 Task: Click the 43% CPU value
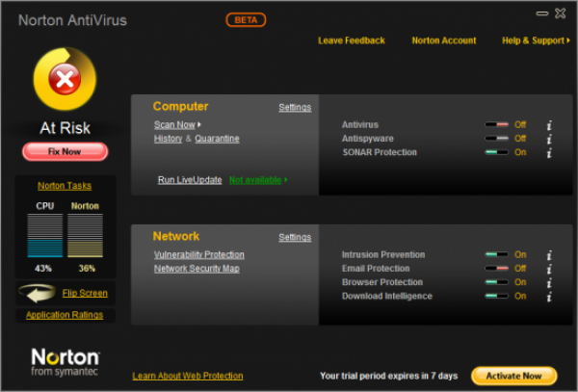(x=43, y=268)
